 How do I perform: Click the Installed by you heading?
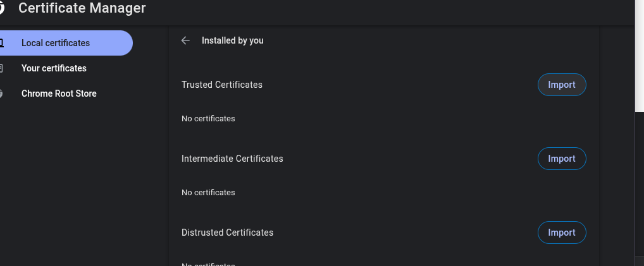pyautogui.click(x=233, y=40)
